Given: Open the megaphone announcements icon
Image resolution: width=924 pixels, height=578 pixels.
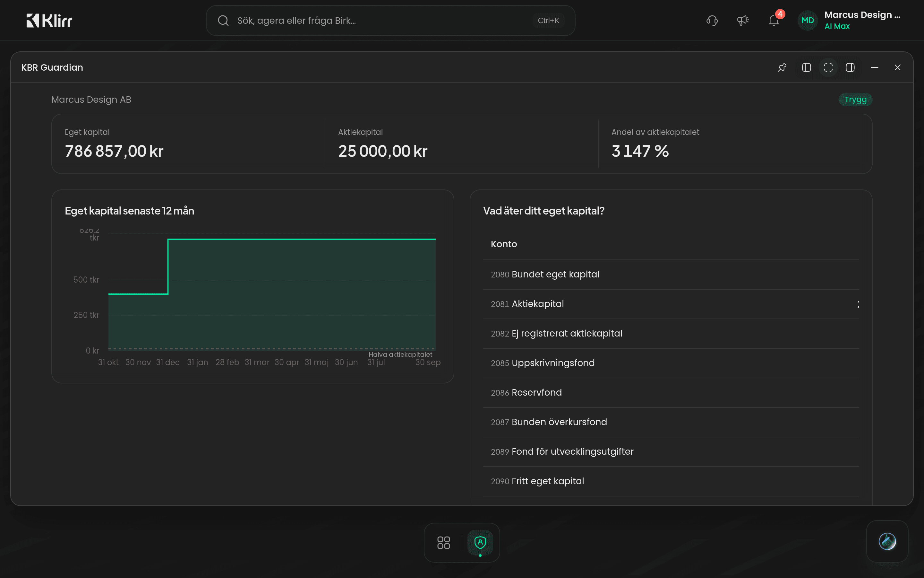Looking at the screenshot, I should click(x=743, y=20).
